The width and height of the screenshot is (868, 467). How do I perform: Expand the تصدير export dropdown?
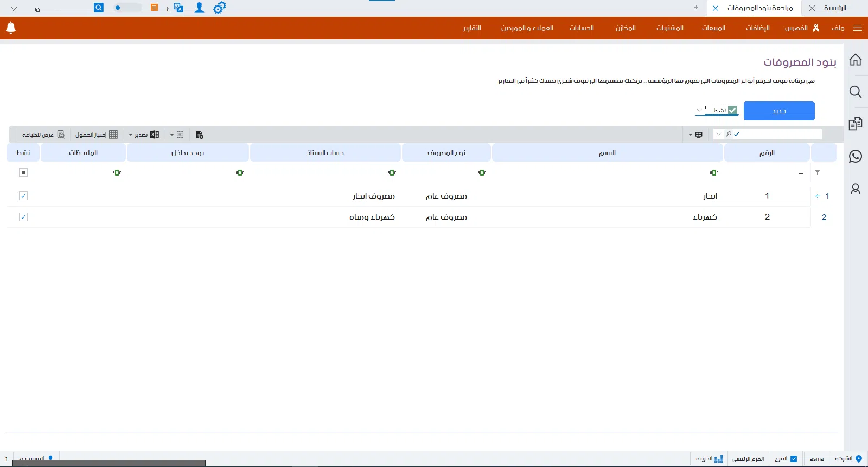pos(131,135)
